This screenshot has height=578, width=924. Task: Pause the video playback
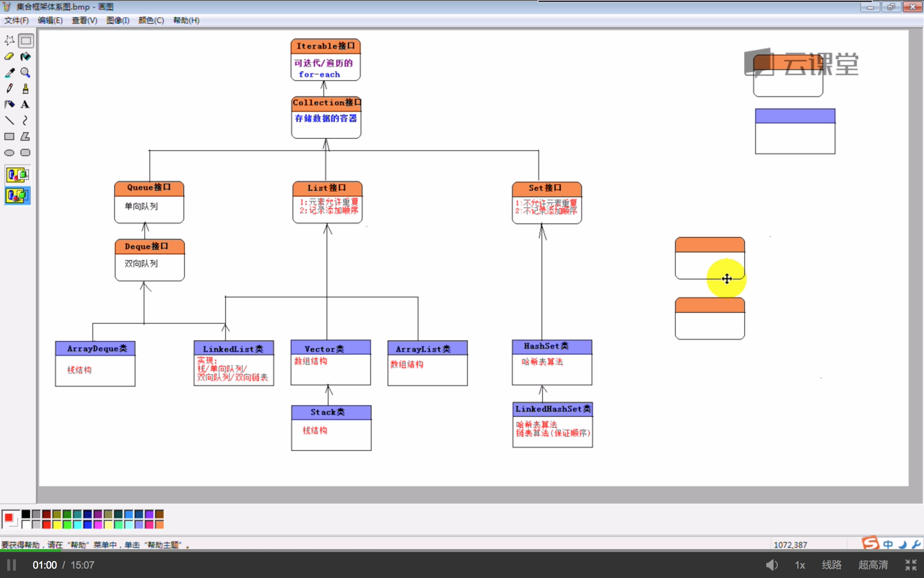pyautogui.click(x=12, y=565)
